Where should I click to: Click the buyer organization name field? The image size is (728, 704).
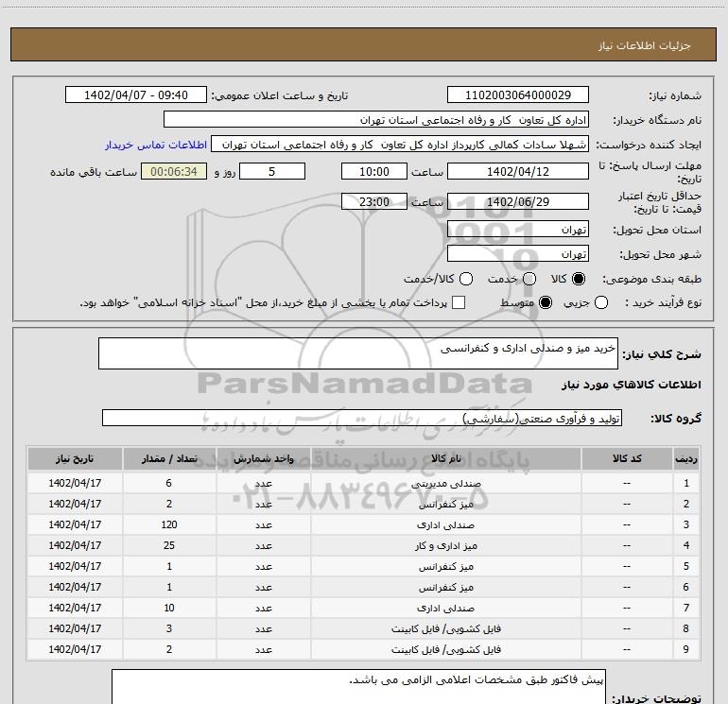376,120
